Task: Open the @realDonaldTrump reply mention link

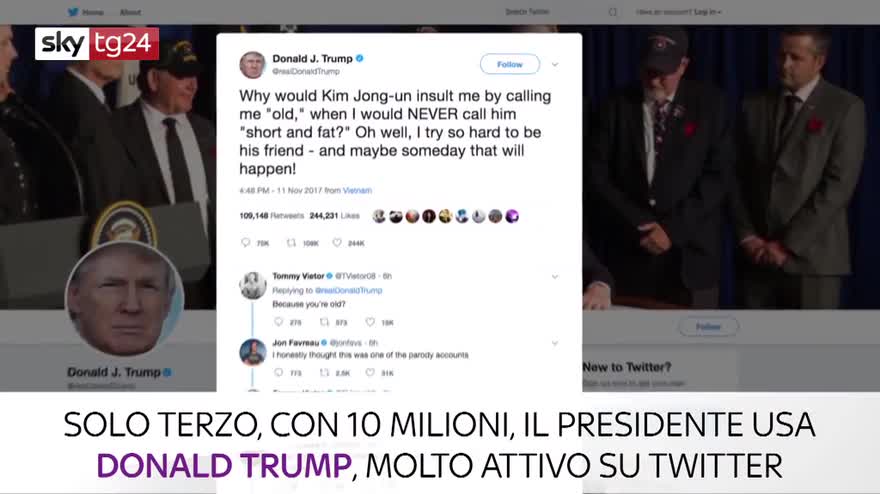Action: 349,290
